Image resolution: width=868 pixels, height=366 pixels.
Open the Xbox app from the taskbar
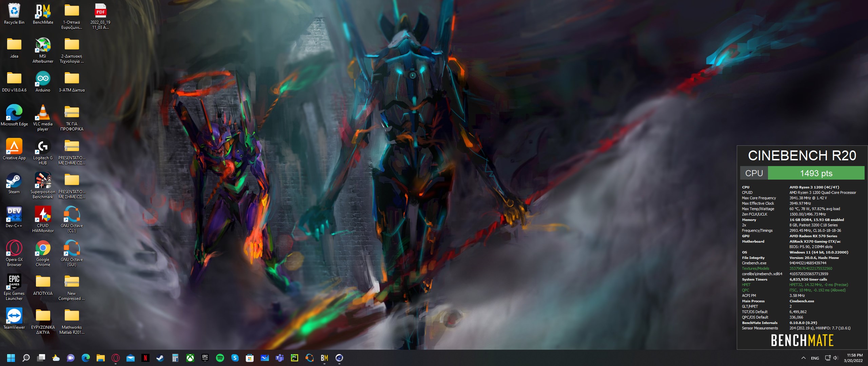click(x=190, y=358)
